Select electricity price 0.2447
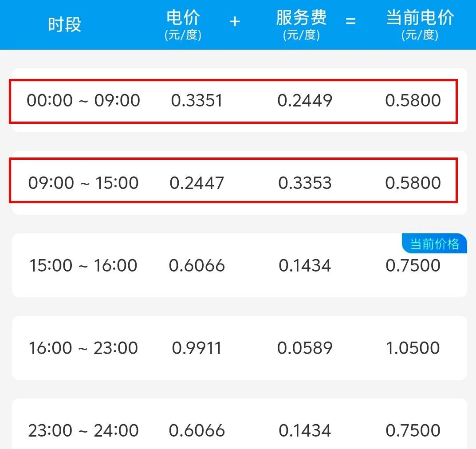This screenshot has width=476, height=449. point(197,183)
